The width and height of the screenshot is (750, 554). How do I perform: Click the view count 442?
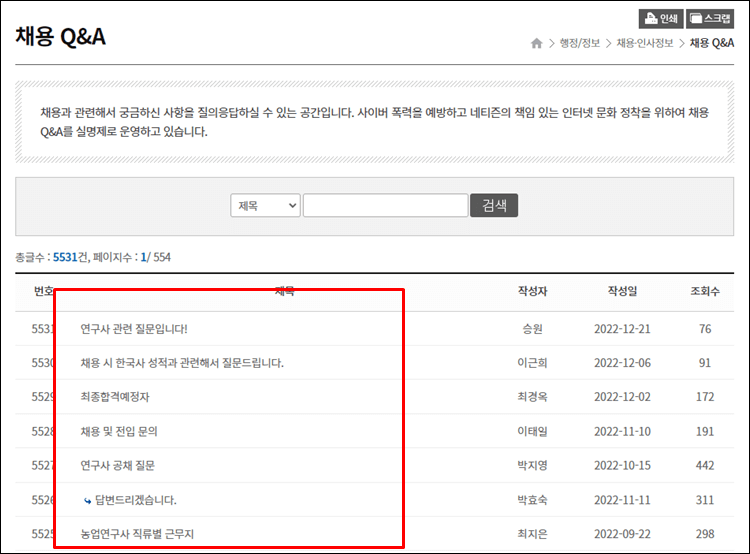[x=705, y=465]
